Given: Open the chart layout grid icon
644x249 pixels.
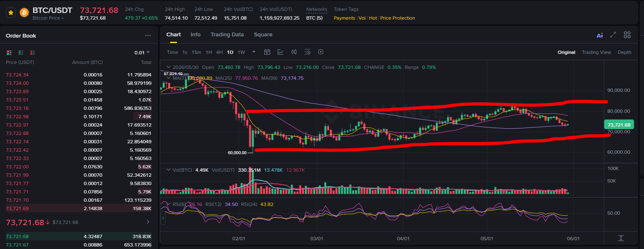Looking at the screenshot, I should (x=627, y=35).
